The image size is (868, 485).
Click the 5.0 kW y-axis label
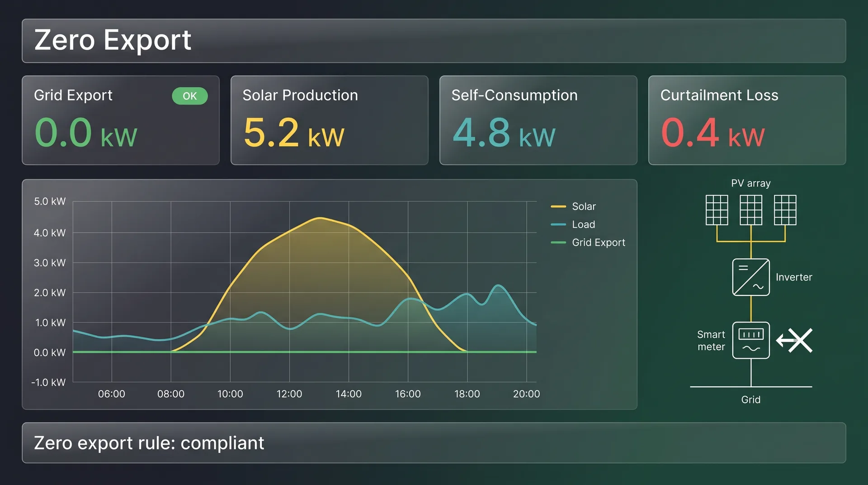(50, 201)
